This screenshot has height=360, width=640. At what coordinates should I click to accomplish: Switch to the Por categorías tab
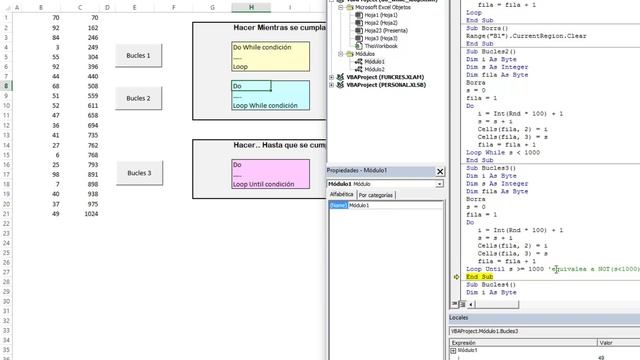click(376, 195)
